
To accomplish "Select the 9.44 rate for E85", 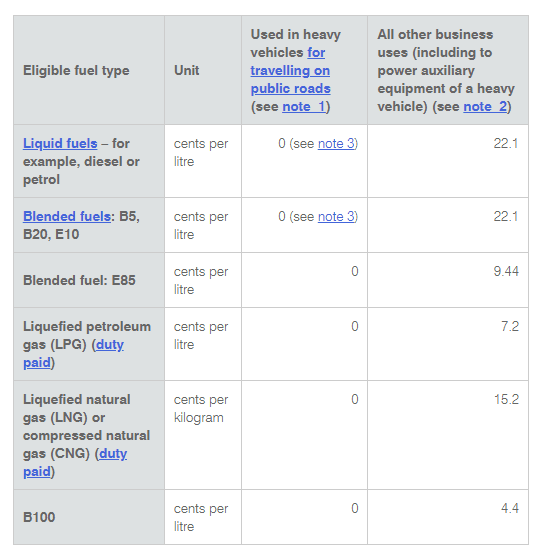I will coord(506,271).
